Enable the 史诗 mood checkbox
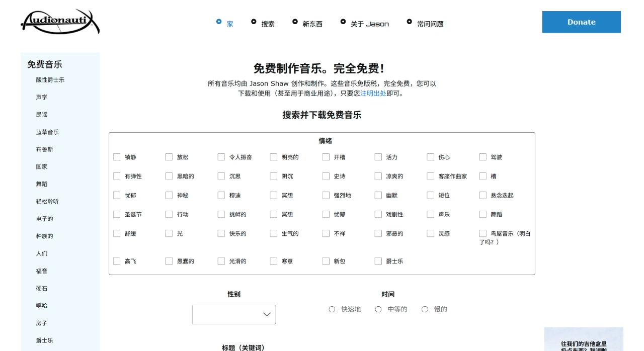Viewport: 644px width, 351px height. click(x=326, y=176)
